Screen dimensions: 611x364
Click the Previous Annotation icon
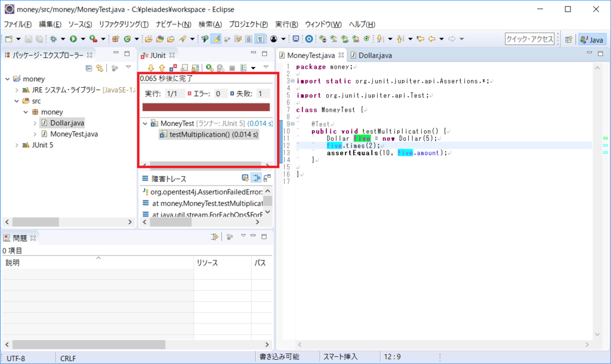(400, 39)
